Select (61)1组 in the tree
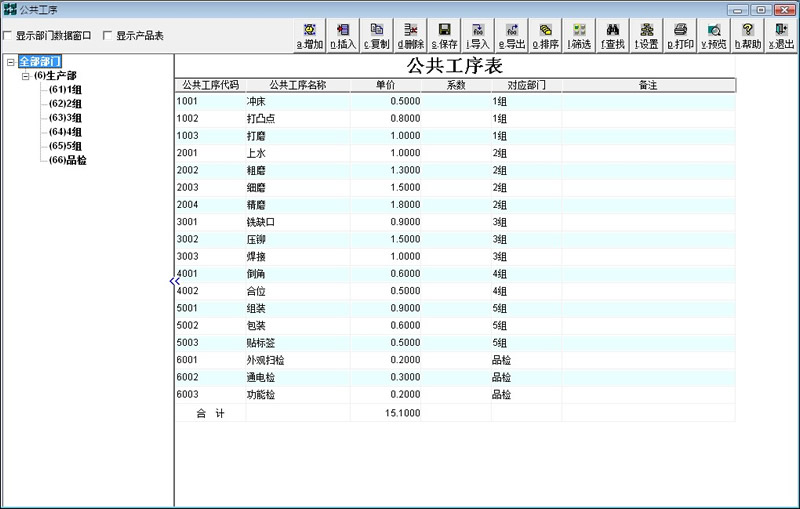The height and width of the screenshot is (509, 800). 65,90
